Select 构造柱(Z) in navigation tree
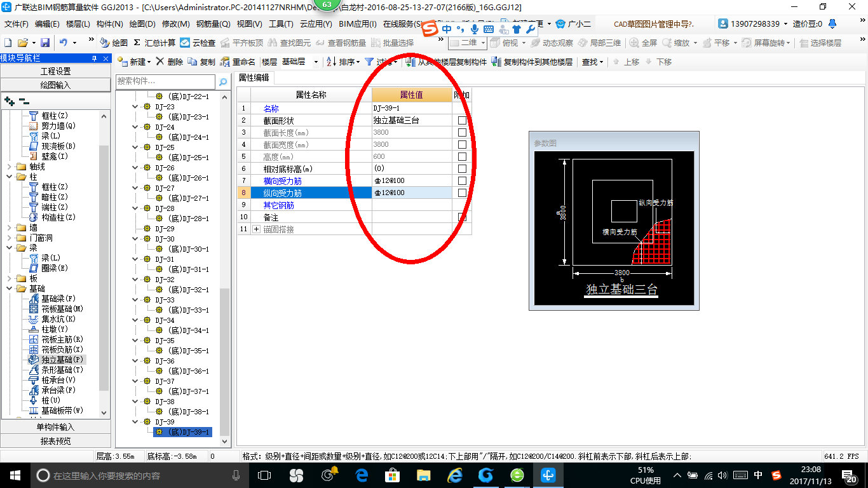The height and width of the screenshot is (488, 868). [x=58, y=217]
